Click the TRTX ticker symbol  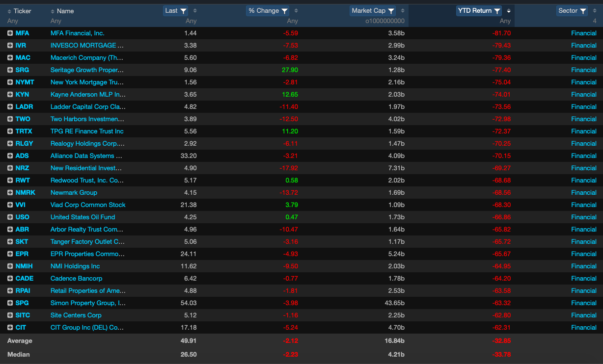click(x=24, y=131)
